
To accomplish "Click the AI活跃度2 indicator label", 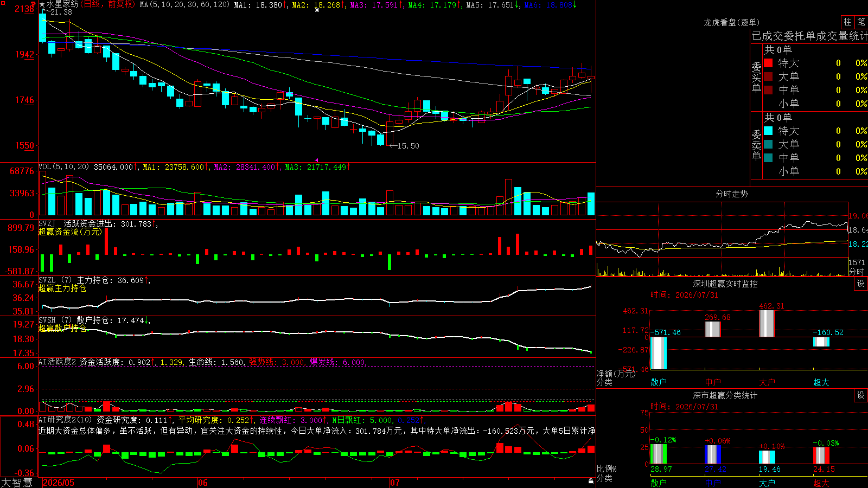I will 58,362.
